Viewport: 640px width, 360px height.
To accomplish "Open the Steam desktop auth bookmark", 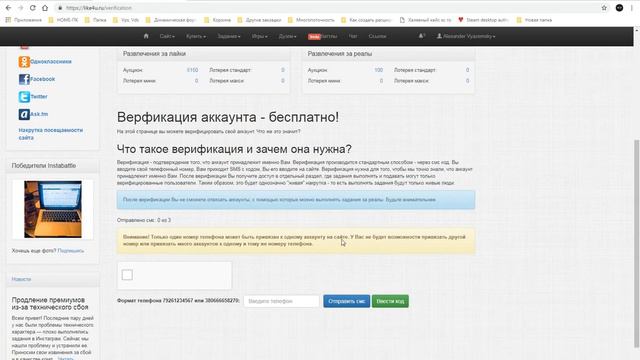I will [x=484, y=20].
